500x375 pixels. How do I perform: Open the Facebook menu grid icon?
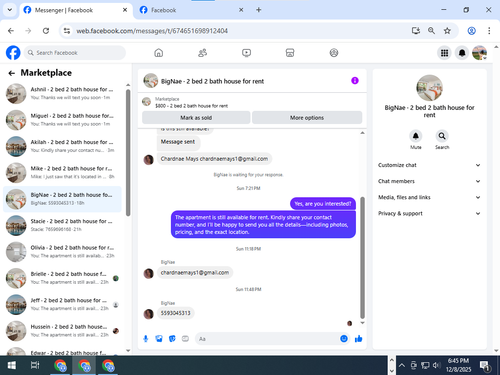[444, 53]
